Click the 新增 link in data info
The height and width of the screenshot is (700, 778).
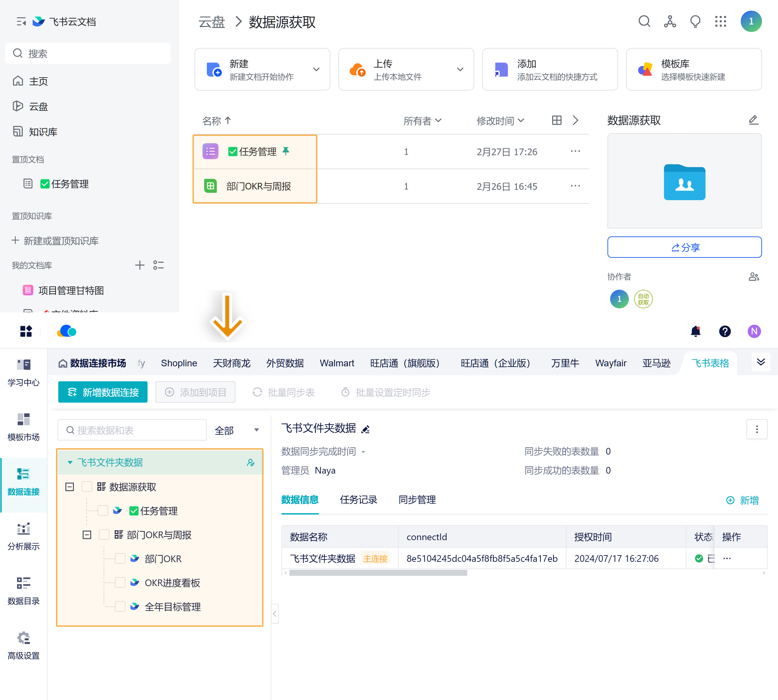pyautogui.click(x=742, y=500)
